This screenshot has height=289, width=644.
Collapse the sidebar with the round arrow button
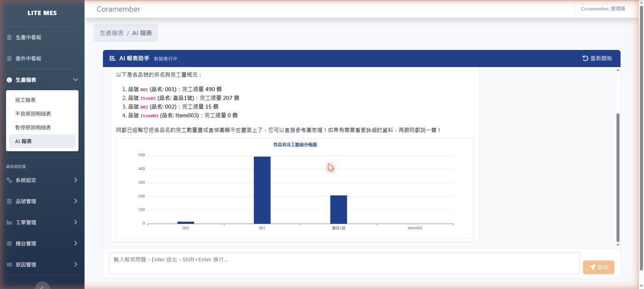pos(42,286)
